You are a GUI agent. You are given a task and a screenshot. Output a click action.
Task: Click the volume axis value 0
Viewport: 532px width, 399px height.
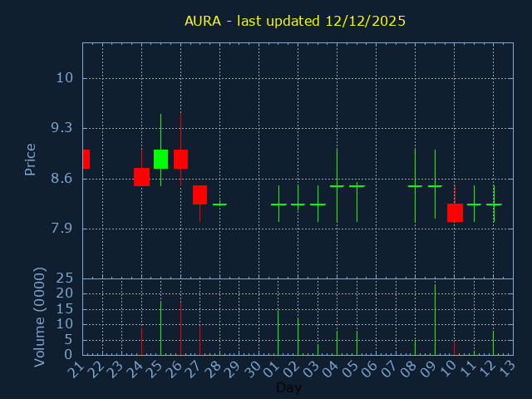(68, 355)
